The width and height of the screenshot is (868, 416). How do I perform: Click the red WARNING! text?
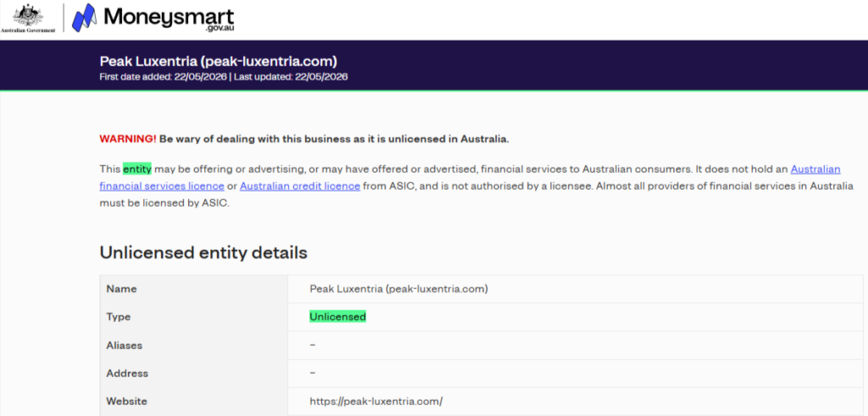[x=128, y=139]
